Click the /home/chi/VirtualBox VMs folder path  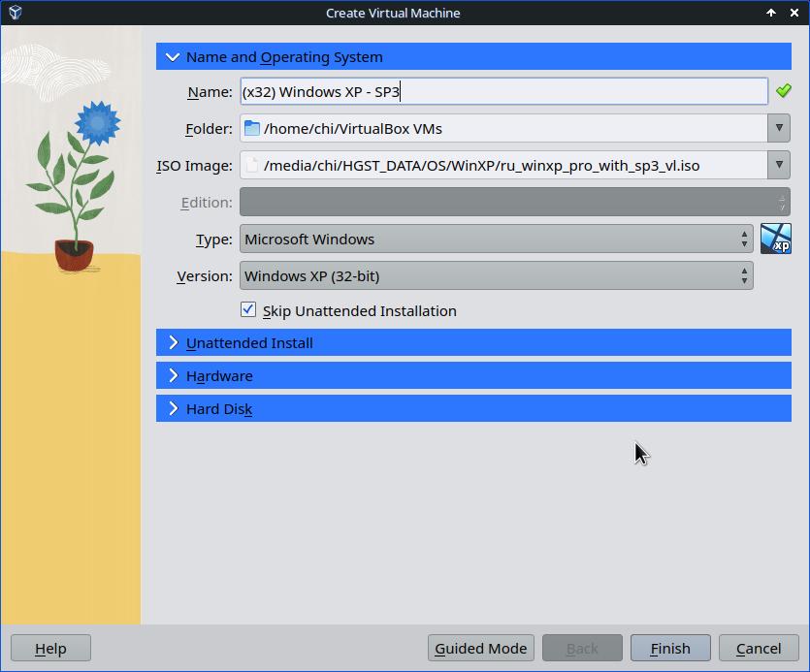click(x=353, y=129)
